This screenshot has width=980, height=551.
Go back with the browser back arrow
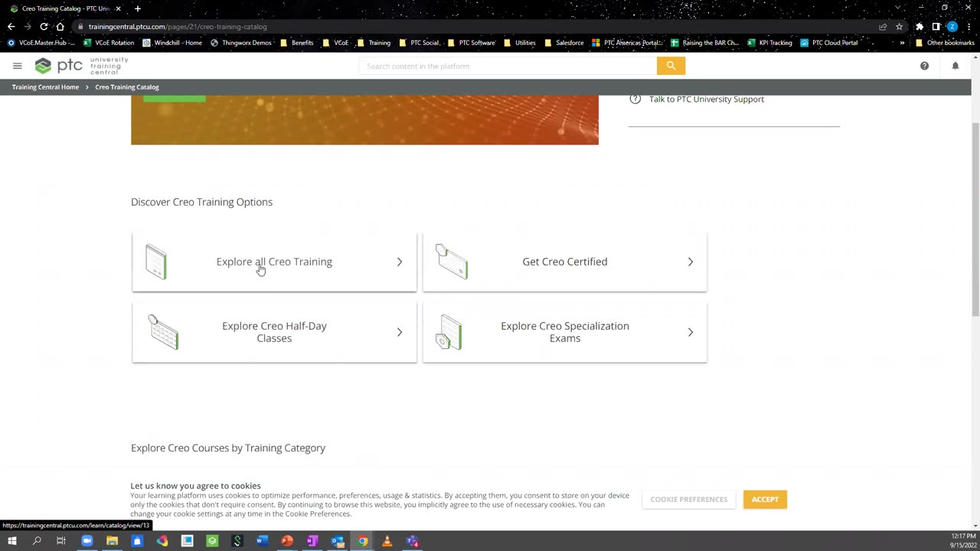click(x=11, y=26)
